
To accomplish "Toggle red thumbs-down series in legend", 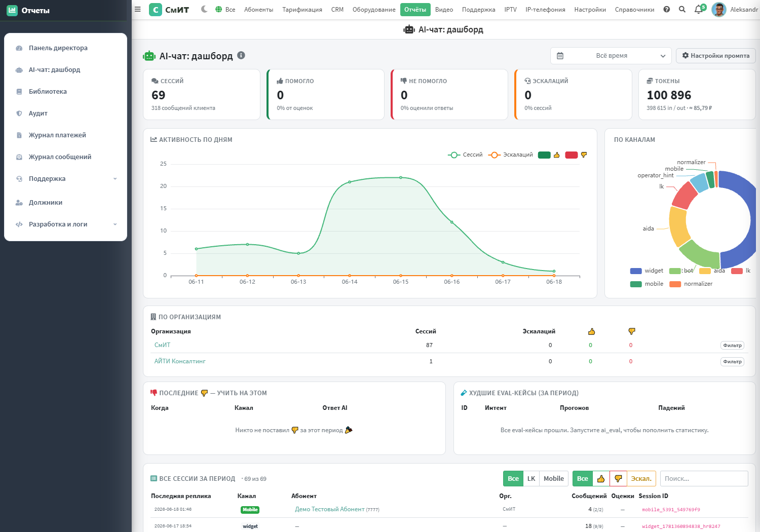I will click(576, 155).
